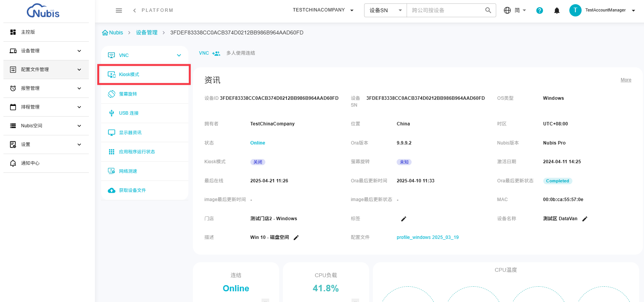This screenshot has height=302, width=644.
Task: Click the globe language icon
Action: point(507,10)
